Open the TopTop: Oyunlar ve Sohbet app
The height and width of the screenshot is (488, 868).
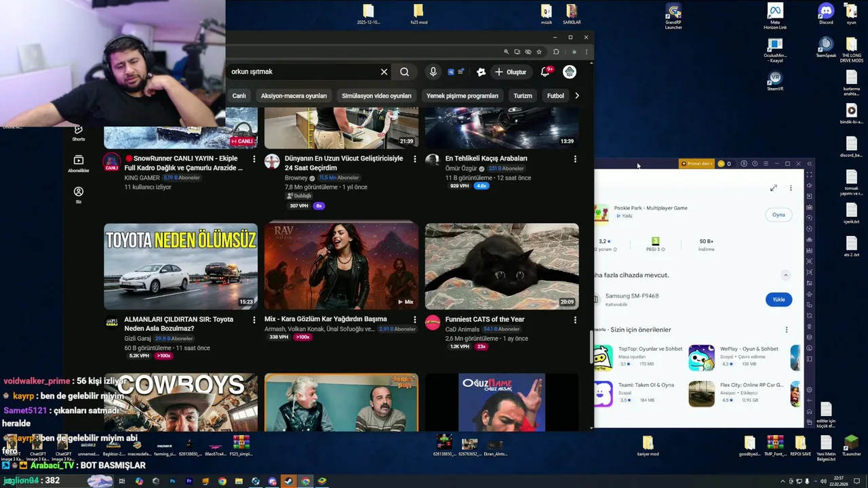coord(639,357)
